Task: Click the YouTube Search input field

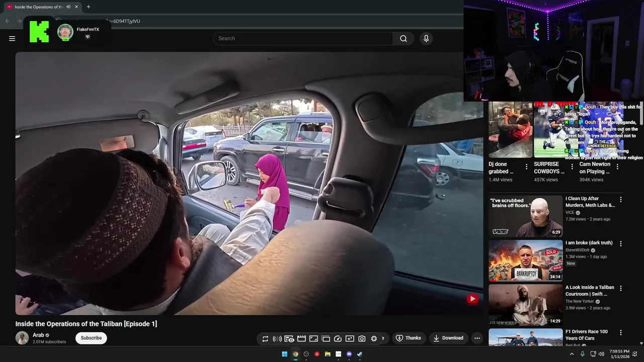Action: pyautogui.click(x=304, y=39)
